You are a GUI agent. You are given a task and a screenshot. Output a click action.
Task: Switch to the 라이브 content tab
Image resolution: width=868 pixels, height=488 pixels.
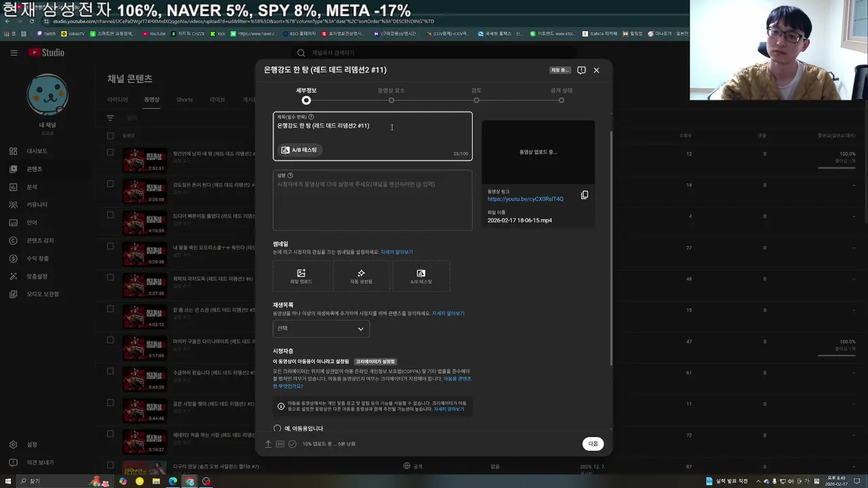point(217,100)
